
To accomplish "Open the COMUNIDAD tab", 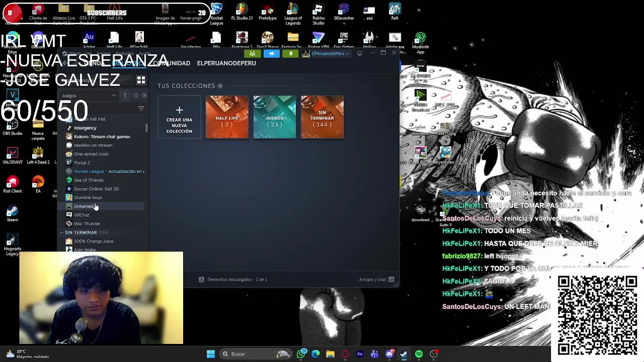I will 172,63.
